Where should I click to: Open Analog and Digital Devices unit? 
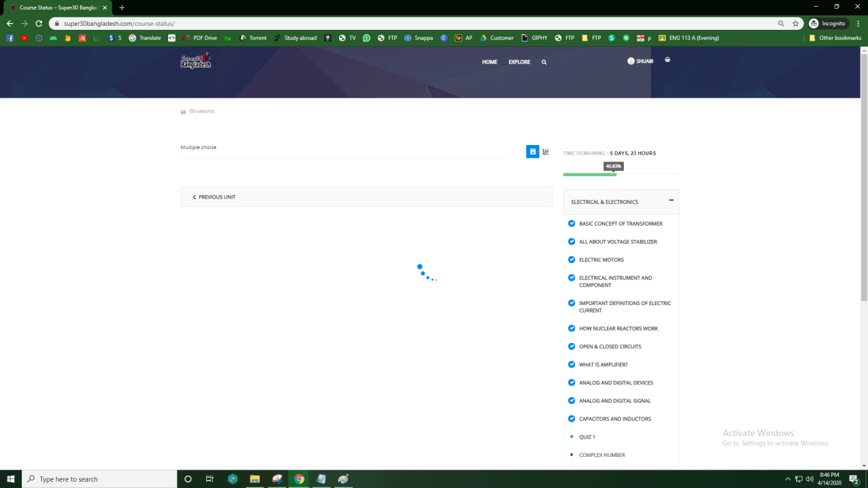616,383
